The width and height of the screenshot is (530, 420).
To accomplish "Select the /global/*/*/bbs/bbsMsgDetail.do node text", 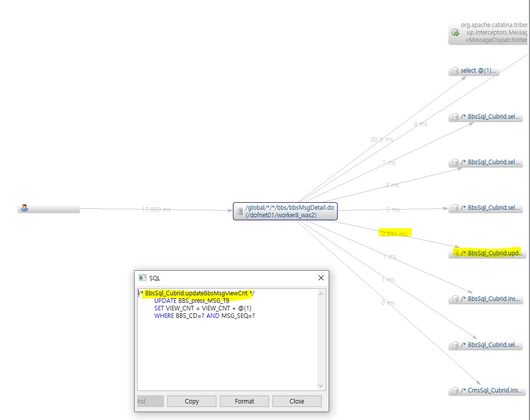I will 290,208.
